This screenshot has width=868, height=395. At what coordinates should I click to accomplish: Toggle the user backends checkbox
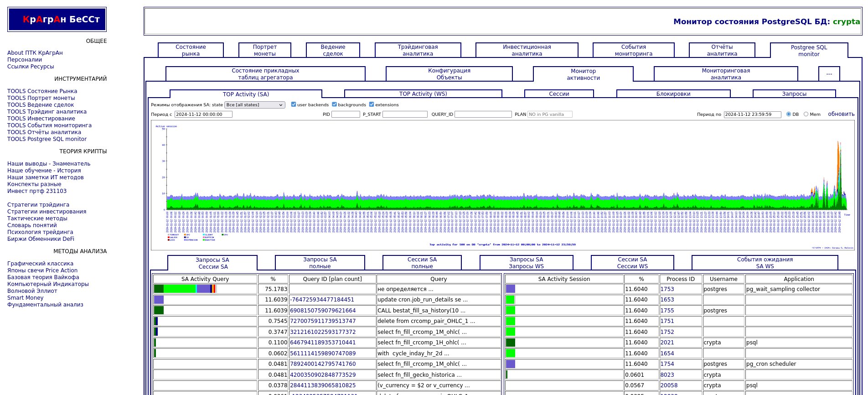tap(294, 104)
